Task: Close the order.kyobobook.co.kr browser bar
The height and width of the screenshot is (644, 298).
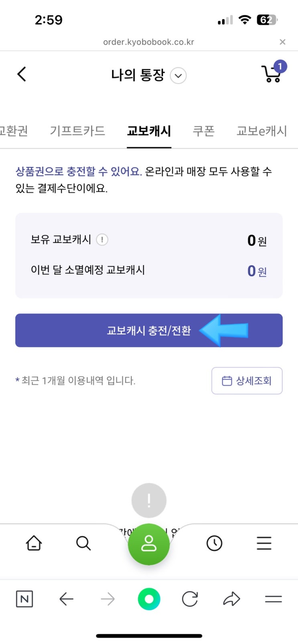Action: point(282,42)
